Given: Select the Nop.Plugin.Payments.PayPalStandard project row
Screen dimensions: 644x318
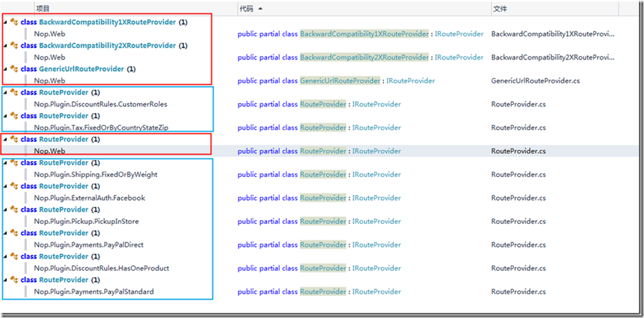Looking at the screenshot, I should click(94, 292).
